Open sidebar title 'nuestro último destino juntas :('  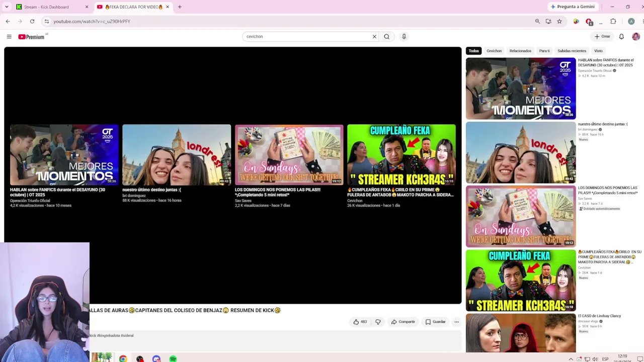click(x=603, y=124)
